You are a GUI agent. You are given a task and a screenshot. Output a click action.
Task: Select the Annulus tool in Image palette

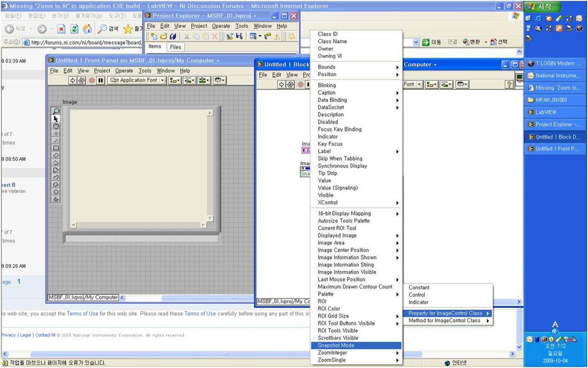pyautogui.click(x=56, y=199)
